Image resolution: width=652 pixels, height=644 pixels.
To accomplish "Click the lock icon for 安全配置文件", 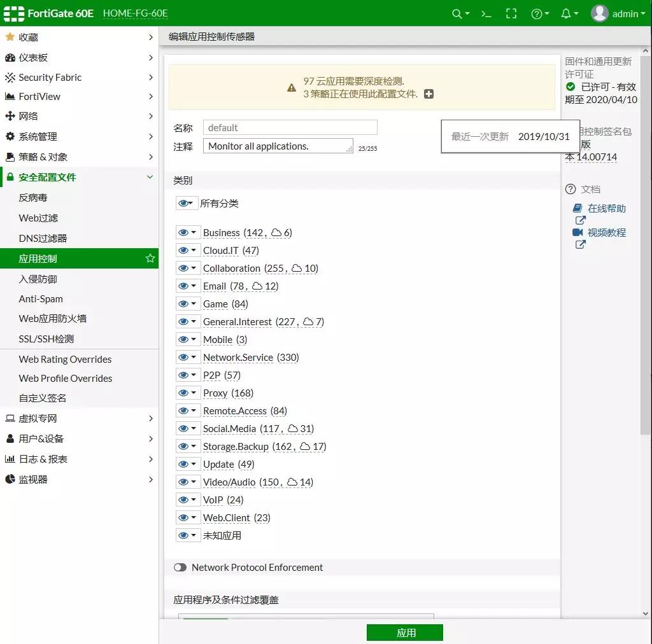I will (10, 177).
